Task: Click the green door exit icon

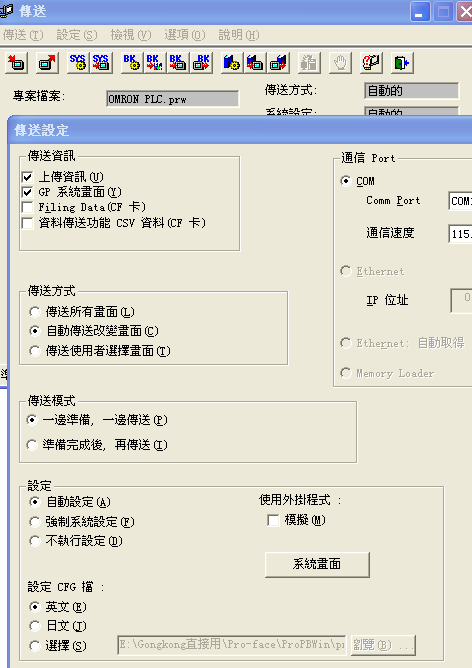Action: [x=402, y=63]
